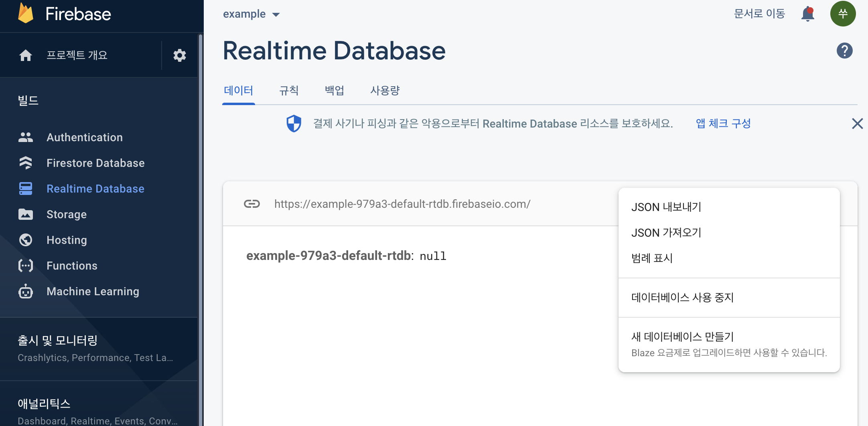Screen dimensions: 868x426
Task: Select 데이터베이스 사용 중지 menu item
Action: point(729,298)
